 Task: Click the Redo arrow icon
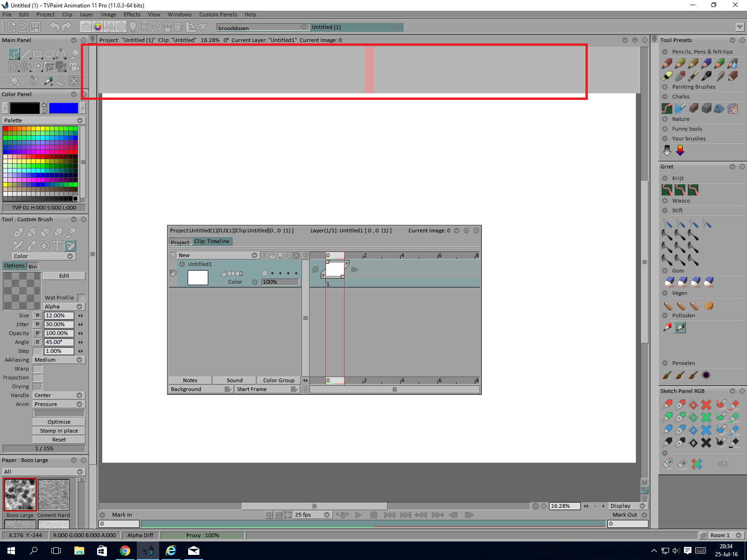pos(67,27)
